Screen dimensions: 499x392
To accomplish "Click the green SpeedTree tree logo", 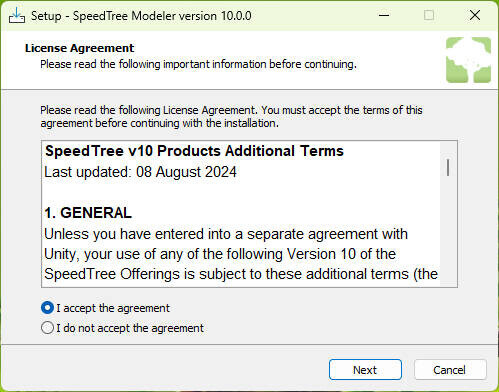I will click(x=468, y=60).
